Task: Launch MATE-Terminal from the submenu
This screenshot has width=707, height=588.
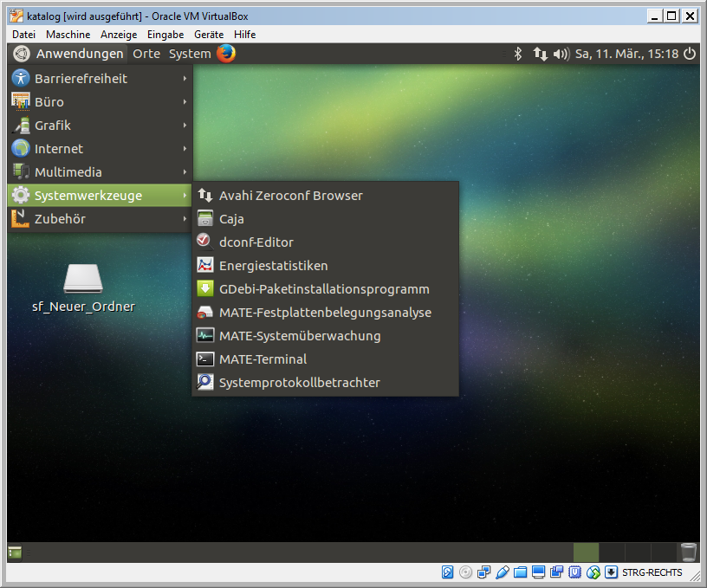Action: coord(263,359)
